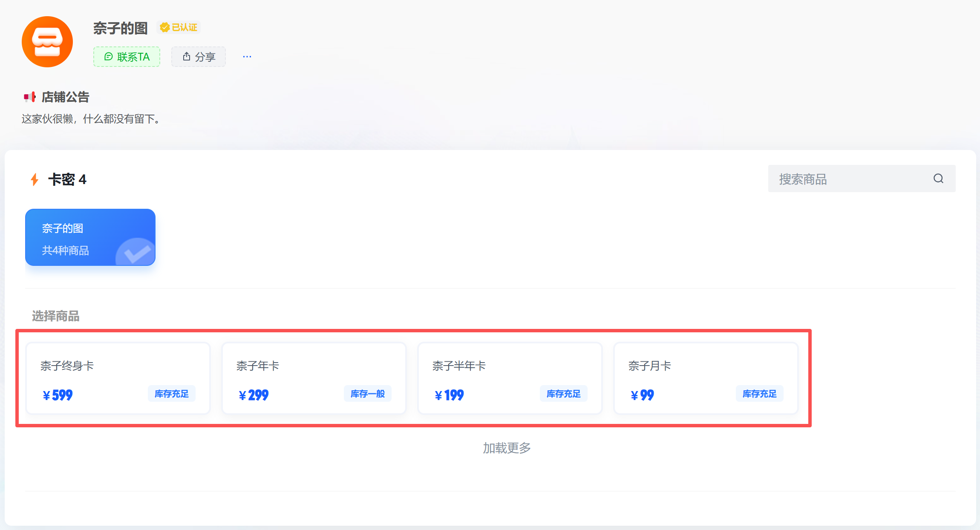Click the search magnifier icon
The image size is (980, 530).
pos(938,179)
